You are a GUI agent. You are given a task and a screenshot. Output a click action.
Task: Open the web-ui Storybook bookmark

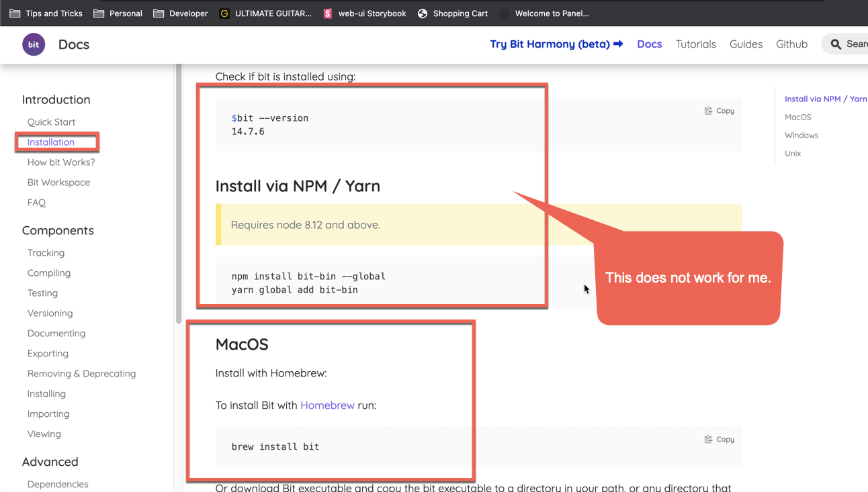click(364, 13)
